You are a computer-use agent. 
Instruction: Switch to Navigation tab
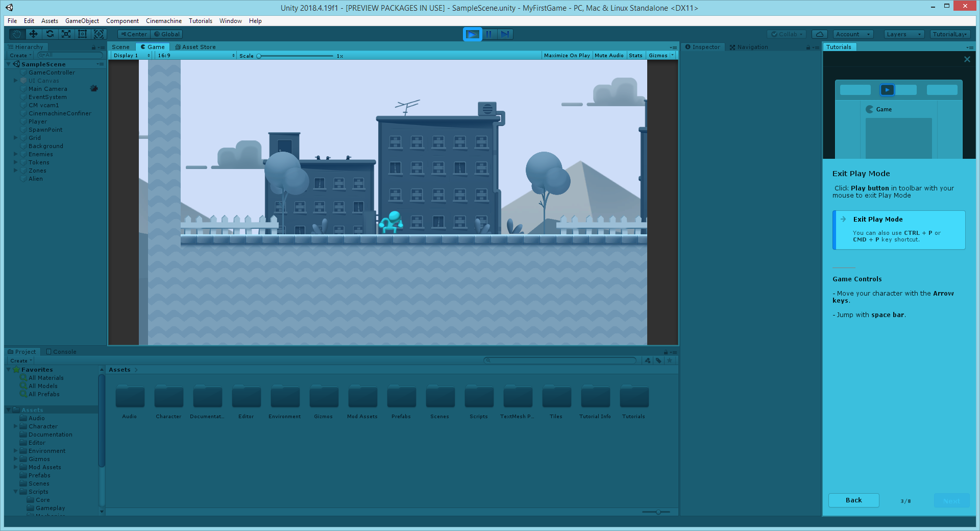point(749,47)
